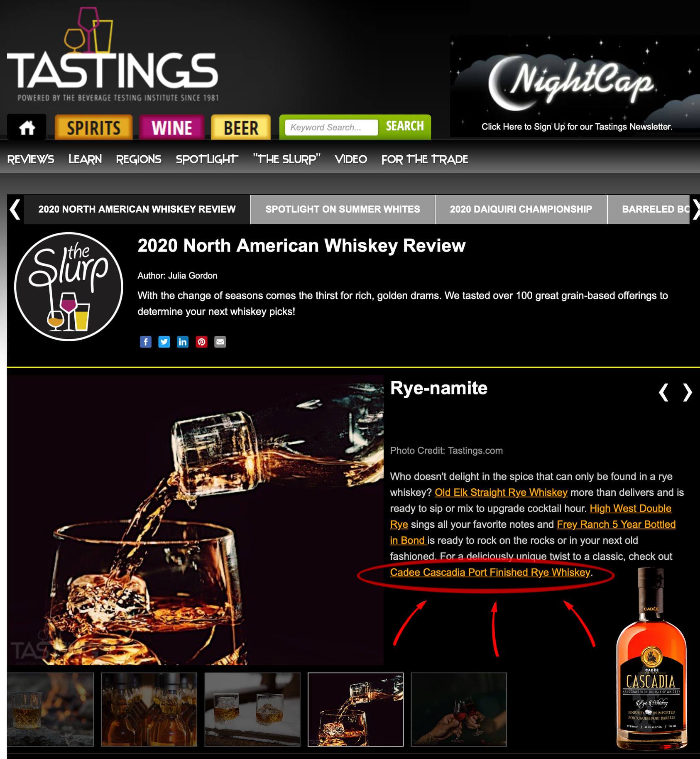Share via the LinkedIn icon

tap(183, 342)
